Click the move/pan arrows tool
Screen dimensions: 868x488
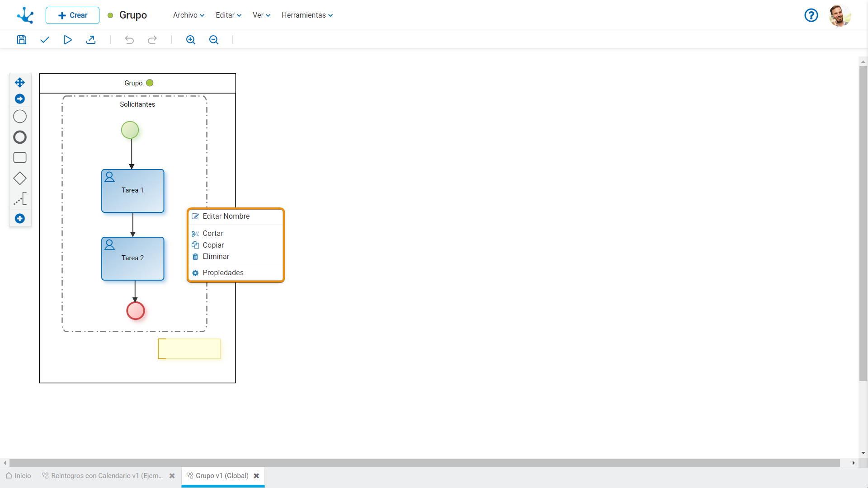(20, 82)
